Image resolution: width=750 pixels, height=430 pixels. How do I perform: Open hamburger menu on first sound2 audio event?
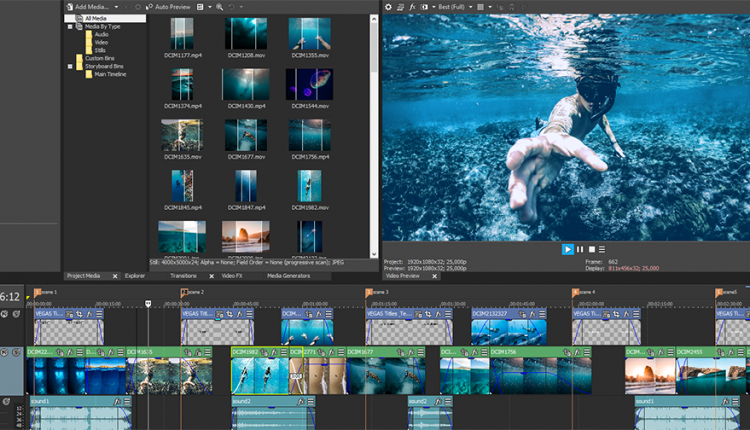click(x=311, y=401)
